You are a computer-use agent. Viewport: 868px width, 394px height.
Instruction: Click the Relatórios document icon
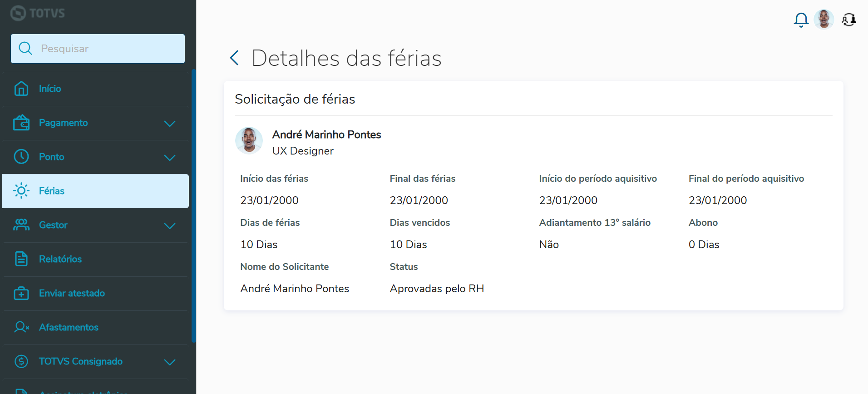click(21, 259)
